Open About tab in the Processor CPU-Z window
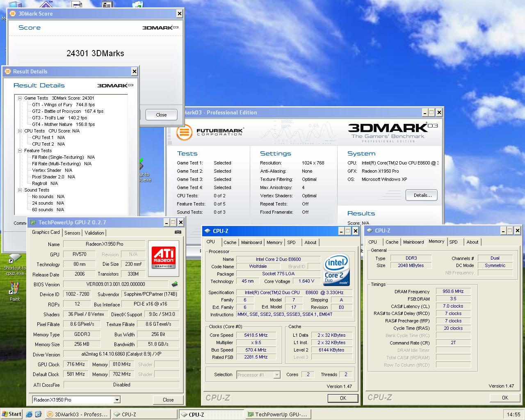This screenshot has height=420, width=525. tap(310, 242)
